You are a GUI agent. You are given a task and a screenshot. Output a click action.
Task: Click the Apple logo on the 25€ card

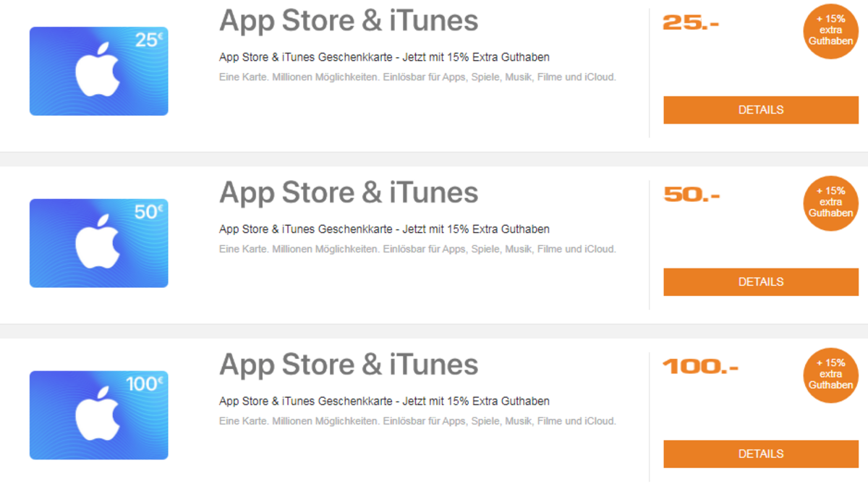pyautogui.click(x=98, y=69)
